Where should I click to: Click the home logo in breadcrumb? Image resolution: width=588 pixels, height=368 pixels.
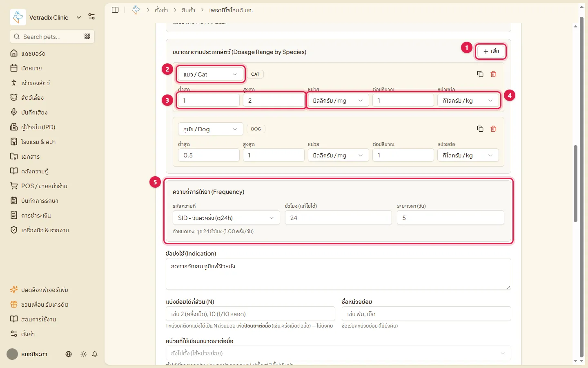[x=136, y=10]
